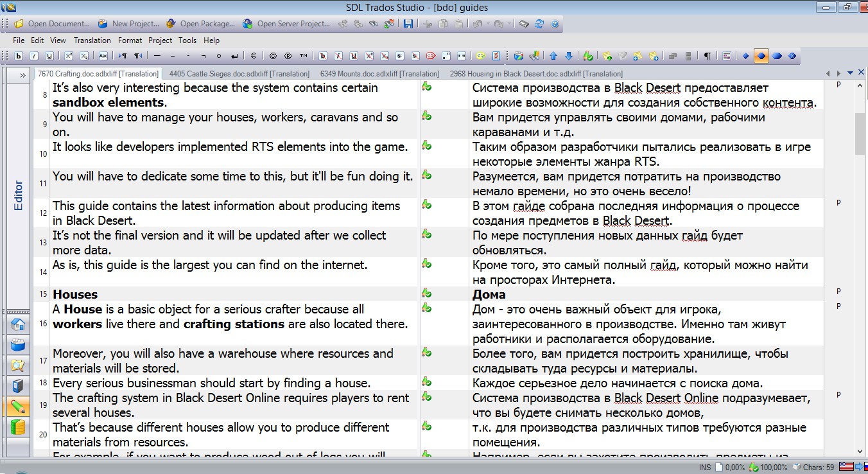Open the Tools menu
868x474 pixels.
(187, 40)
